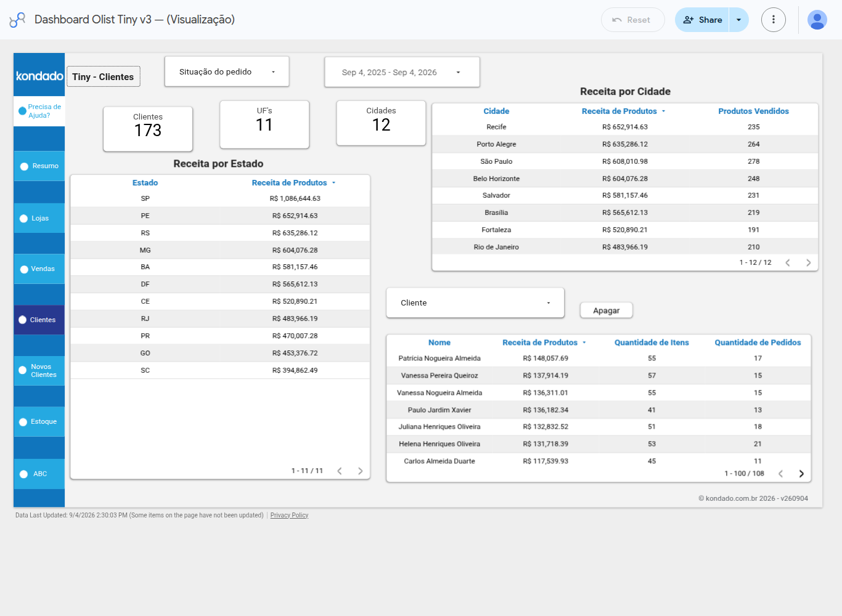This screenshot has height=616, width=842.
Task: Open the date range selector
Action: tap(402, 72)
